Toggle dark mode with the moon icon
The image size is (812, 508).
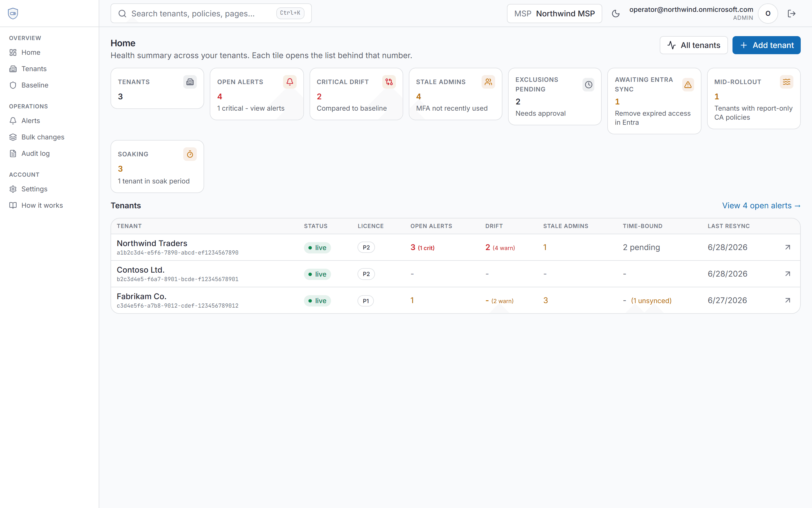coord(616,14)
